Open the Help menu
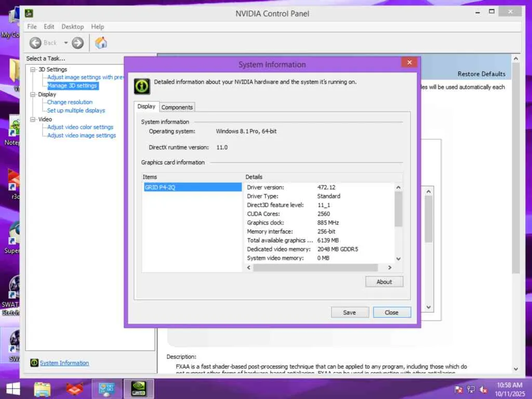532x399 pixels. point(97,26)
